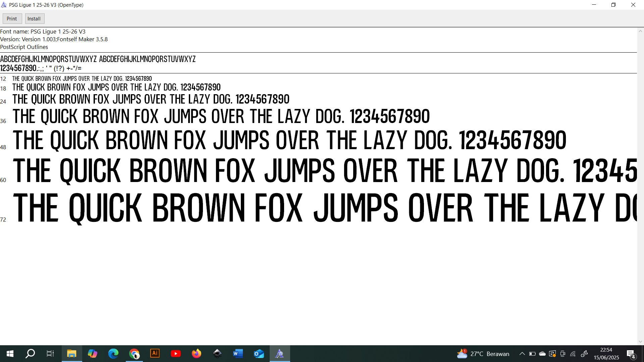The image size is (644, 362).
Task: Click the Print button
Action: click(12, 19)
